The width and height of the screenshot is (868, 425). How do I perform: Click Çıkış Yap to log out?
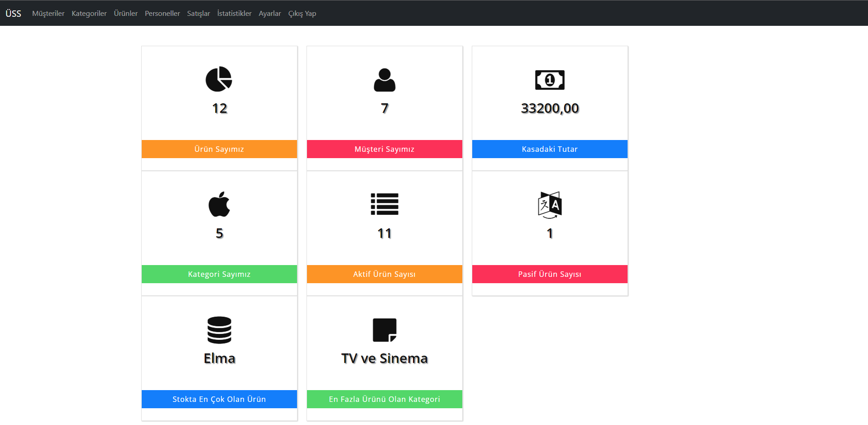[302, 13]
